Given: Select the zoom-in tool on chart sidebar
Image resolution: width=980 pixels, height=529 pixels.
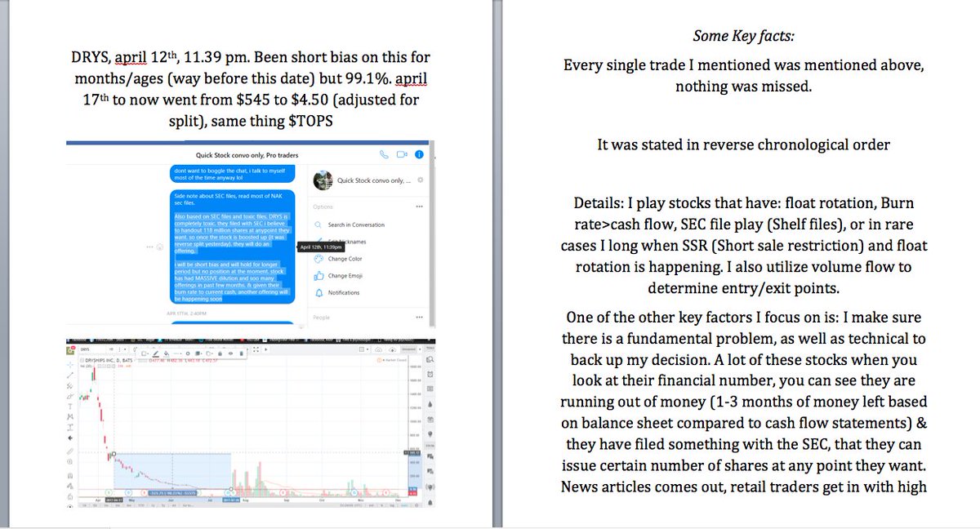Looking at the screenshot, I should pyautogui.click(x=70, y=462).
